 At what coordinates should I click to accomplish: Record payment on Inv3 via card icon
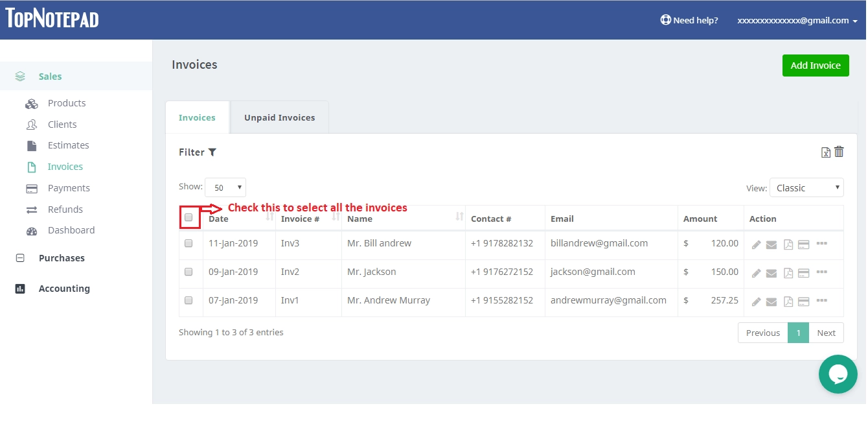tap(803, 244)
